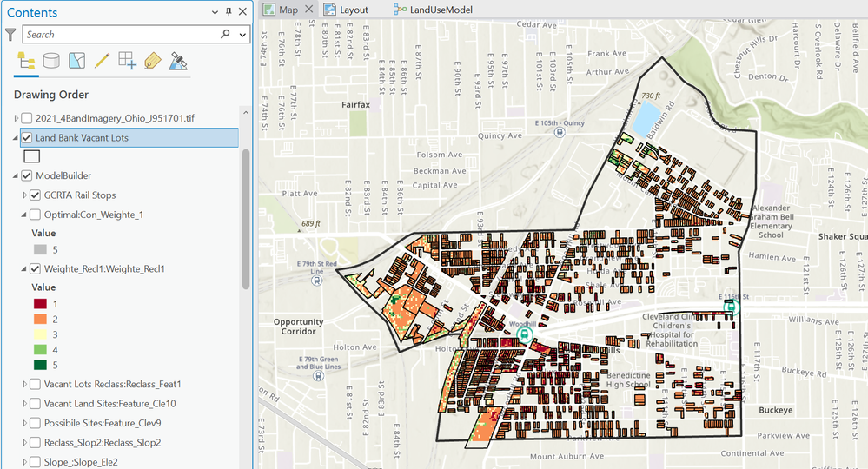The width and height of the screenshot is (868, 469).
Task: Select List By Perspective Imagery icon
Action: [x=178, y=61]
